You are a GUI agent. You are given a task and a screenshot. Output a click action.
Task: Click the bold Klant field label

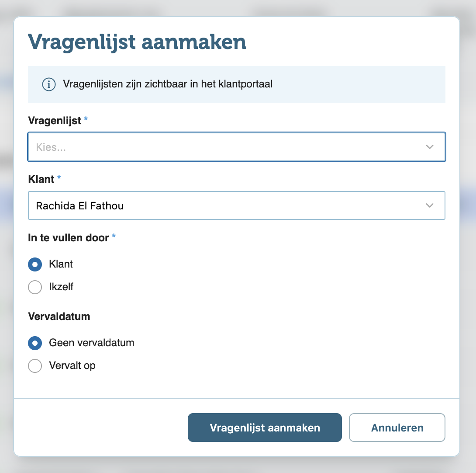[x=41, y=179]
